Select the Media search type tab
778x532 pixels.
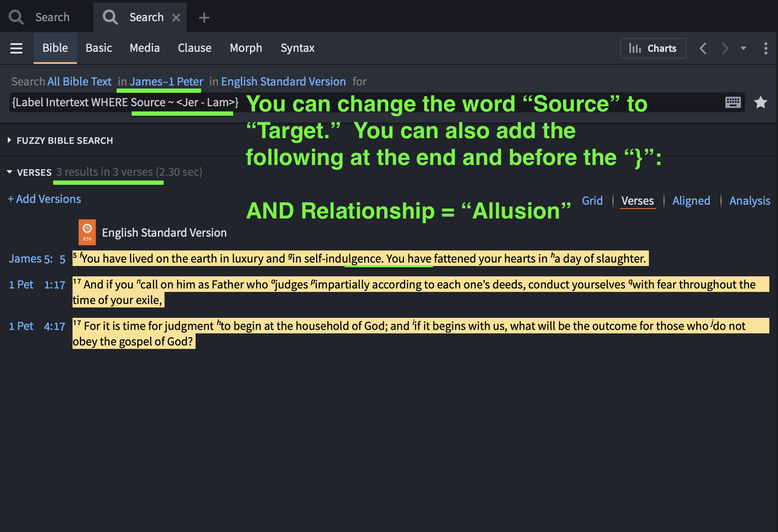(x=145, y=48)
